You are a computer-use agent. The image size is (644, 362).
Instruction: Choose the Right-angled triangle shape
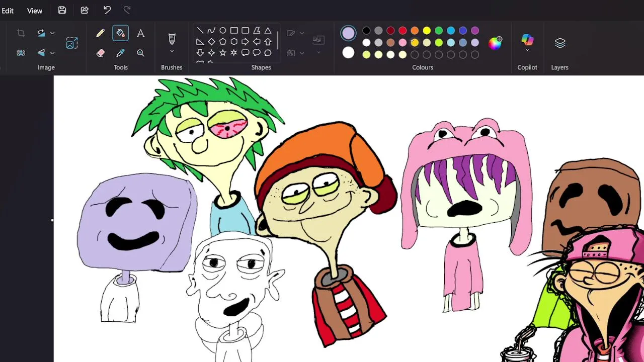point(200,42)
